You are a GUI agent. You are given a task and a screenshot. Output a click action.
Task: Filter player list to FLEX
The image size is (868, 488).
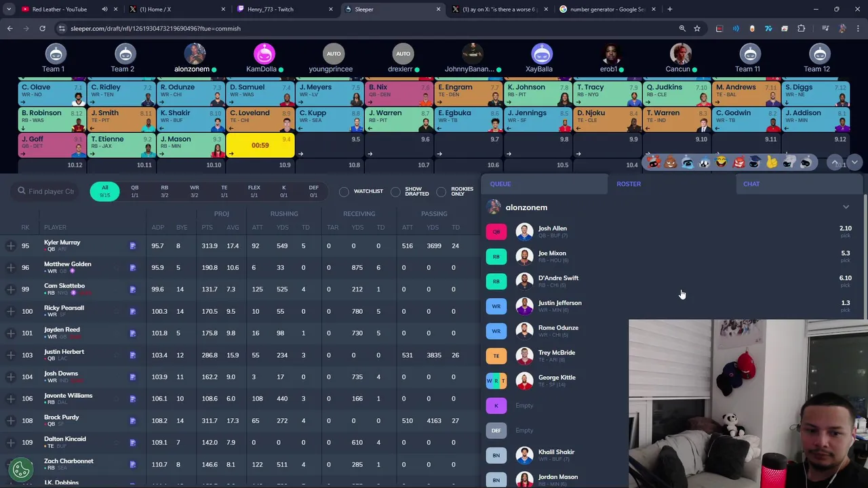click(254, 191)
